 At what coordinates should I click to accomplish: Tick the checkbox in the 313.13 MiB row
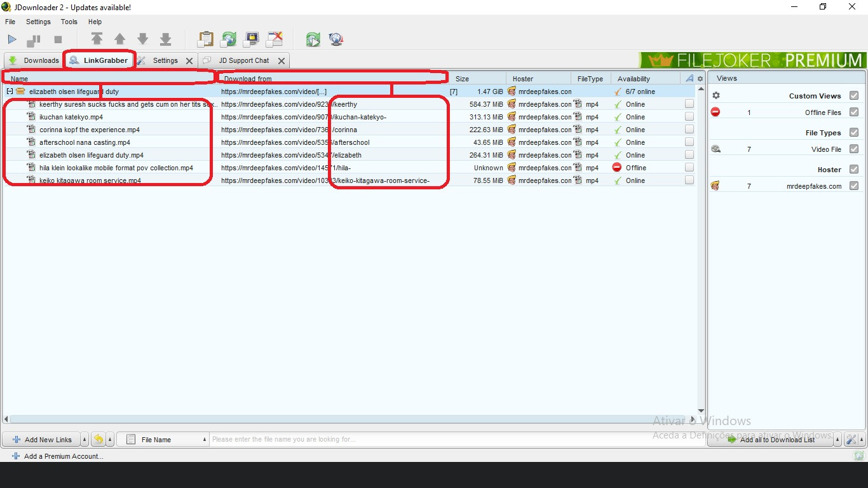coord(689,117)
